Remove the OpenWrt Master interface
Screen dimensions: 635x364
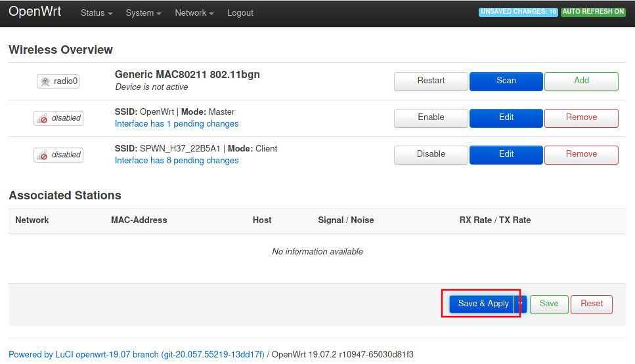(x=582, y=118)
